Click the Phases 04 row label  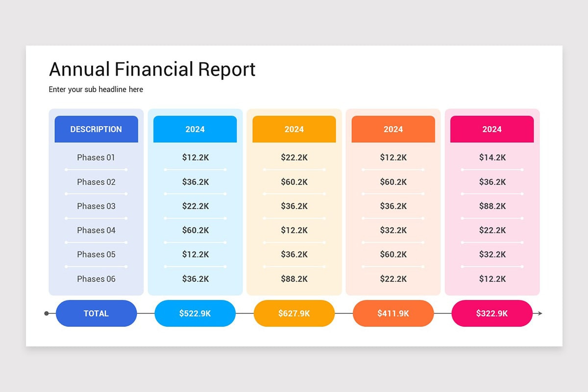coord(96,230)
